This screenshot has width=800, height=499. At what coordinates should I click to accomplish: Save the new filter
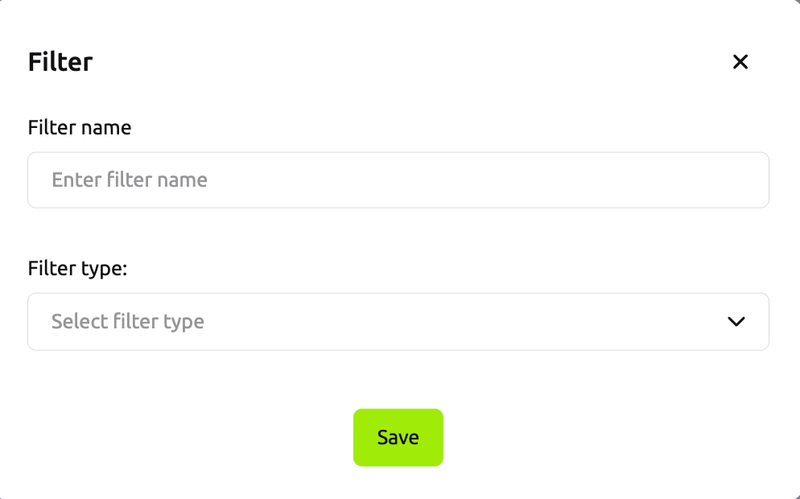398,437
